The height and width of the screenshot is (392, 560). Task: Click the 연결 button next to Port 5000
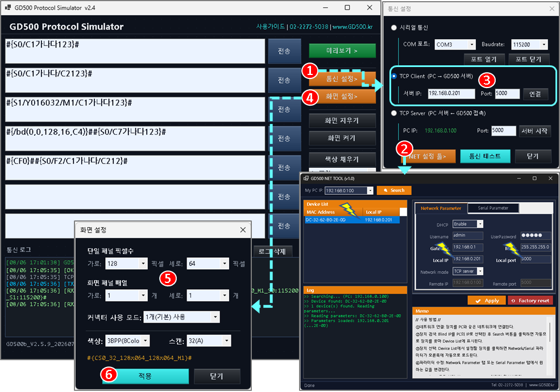click(536, 94)
